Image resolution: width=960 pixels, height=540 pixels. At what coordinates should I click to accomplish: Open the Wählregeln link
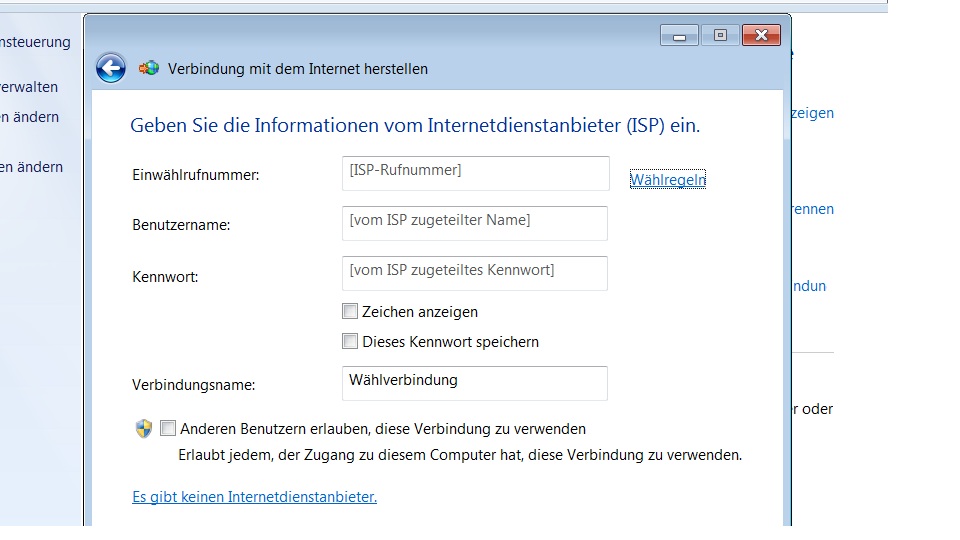tap(667, 180)
